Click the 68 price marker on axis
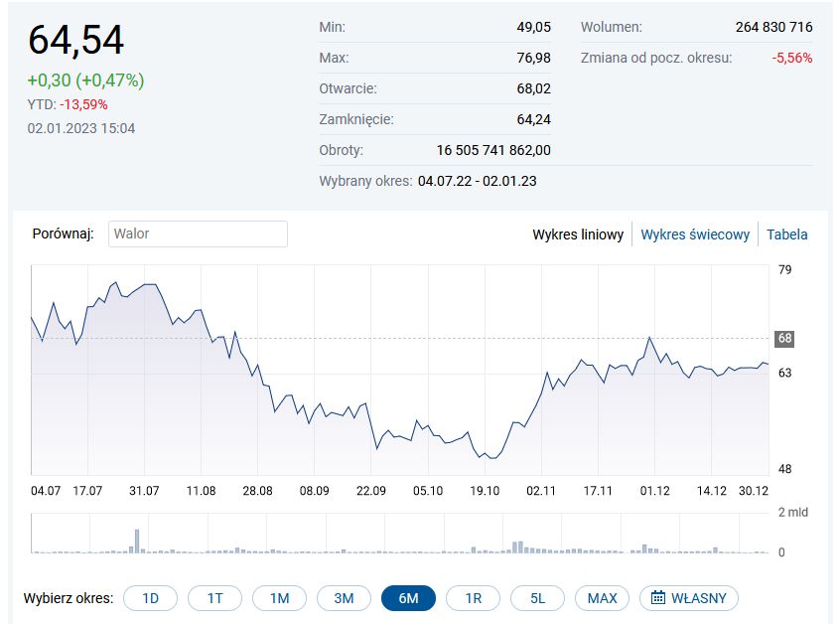This screenshot has width=840, height=624. pyautogui.click(x=784, y=339)
